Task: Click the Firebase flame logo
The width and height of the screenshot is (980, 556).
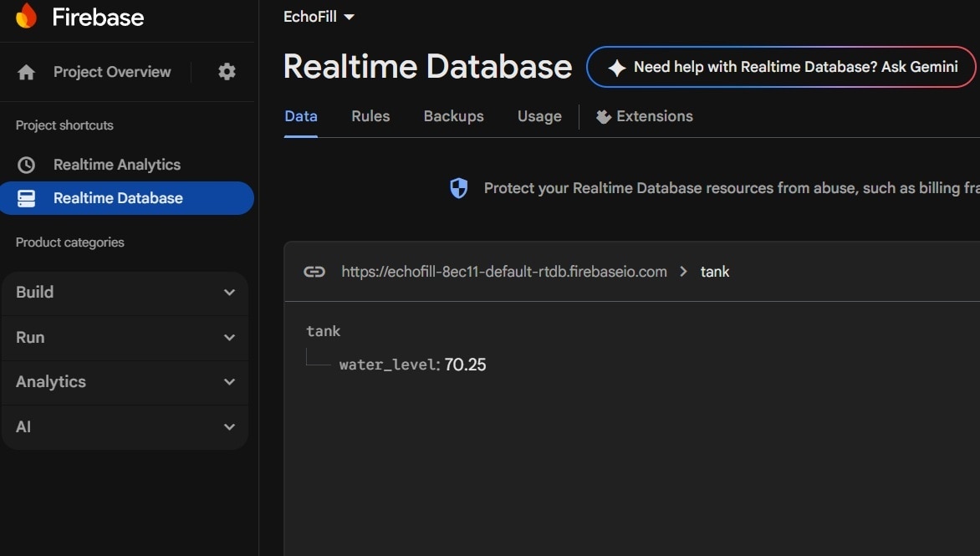Action: pyautogui.click(x=26, y=16)
